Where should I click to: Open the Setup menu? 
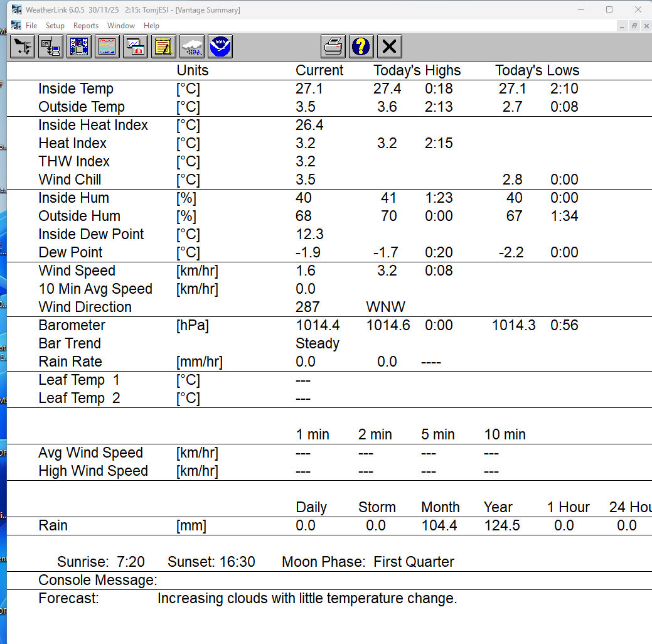tap(55, 26)
